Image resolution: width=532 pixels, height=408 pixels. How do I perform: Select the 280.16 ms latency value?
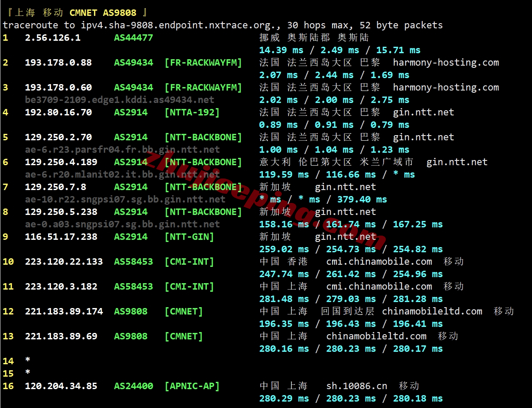click(x=284, y=349)
